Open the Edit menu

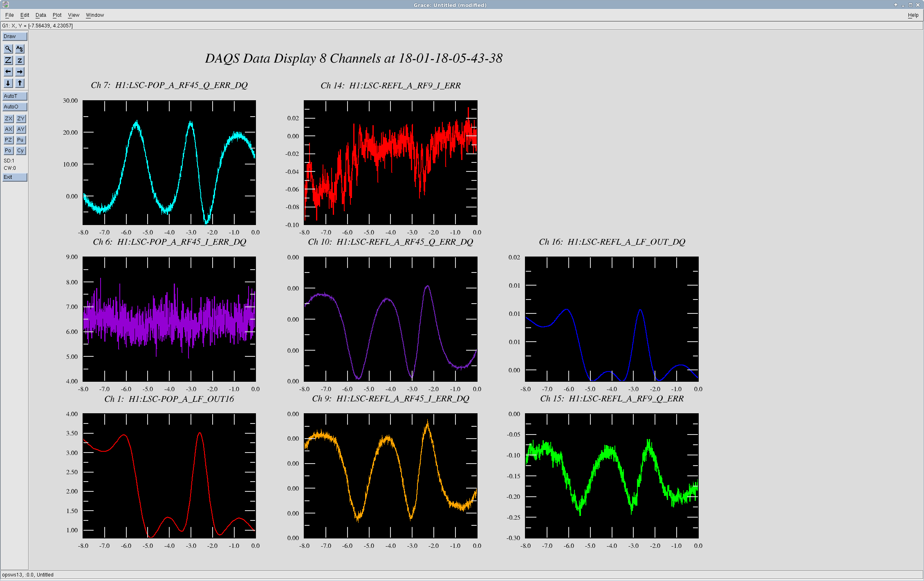pyautogui.click(x=25, y=15)
